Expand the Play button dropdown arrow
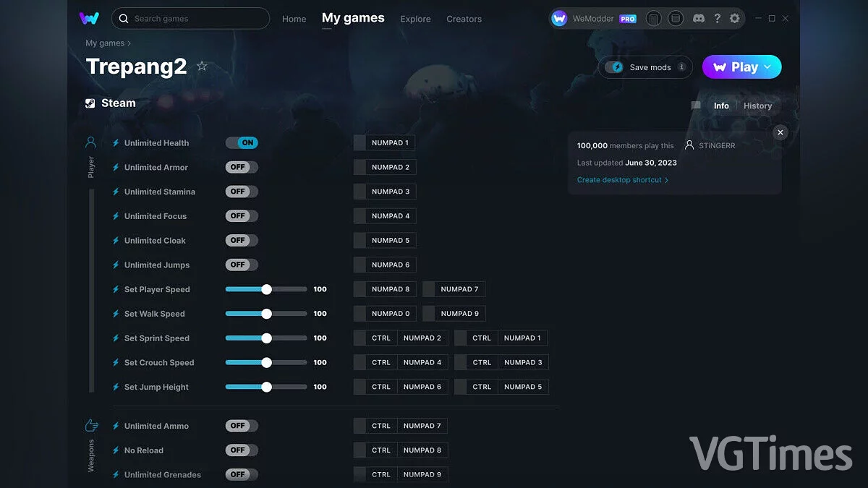The image size is (868, 488). tap(767, 67)
